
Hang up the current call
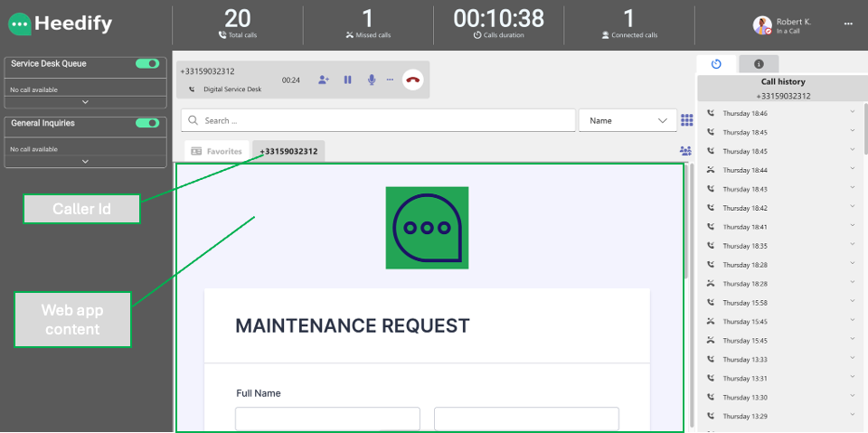pyautogui.click(x=412, y=80)
